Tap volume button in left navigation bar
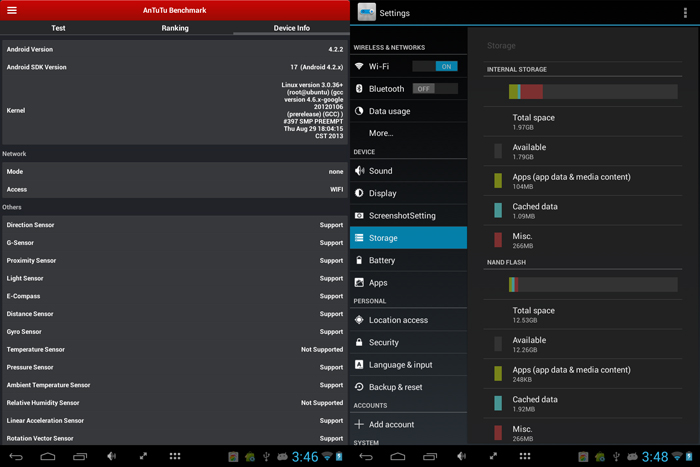The width and height of the screenshot is (700, 467). pos(112,456)
